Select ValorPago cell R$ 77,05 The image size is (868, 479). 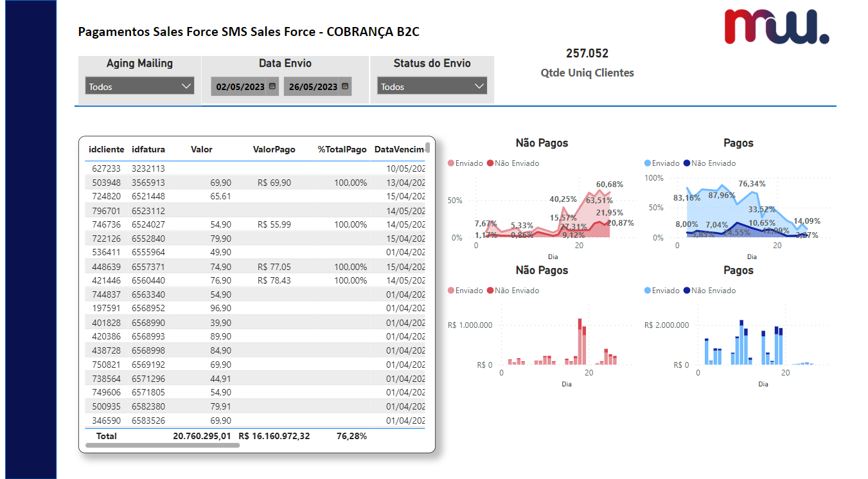274,266
